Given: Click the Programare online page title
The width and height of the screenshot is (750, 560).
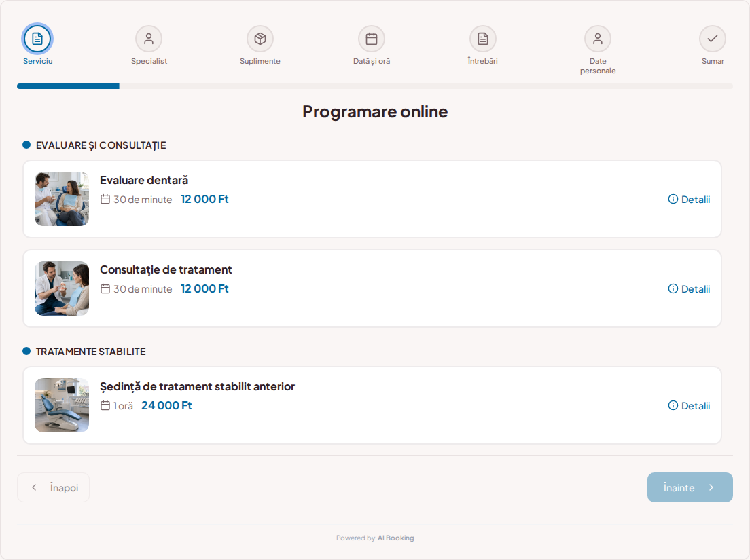Looking at the screenshot, I should 375,111.
